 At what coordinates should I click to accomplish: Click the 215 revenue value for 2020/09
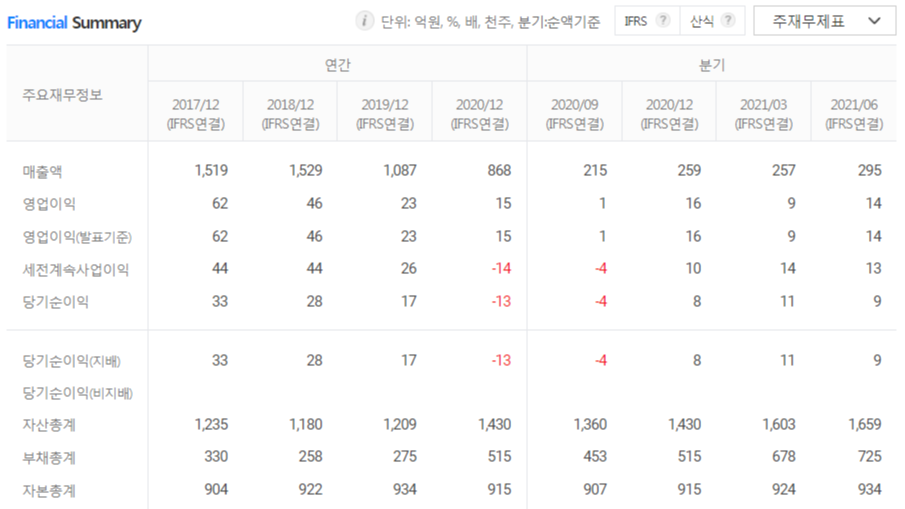(x=595, y=170)
